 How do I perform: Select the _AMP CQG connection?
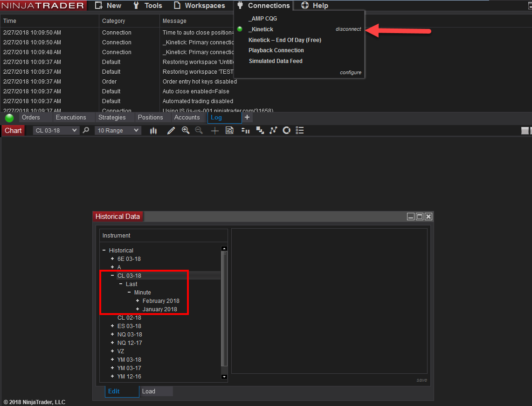coord(263,19)
